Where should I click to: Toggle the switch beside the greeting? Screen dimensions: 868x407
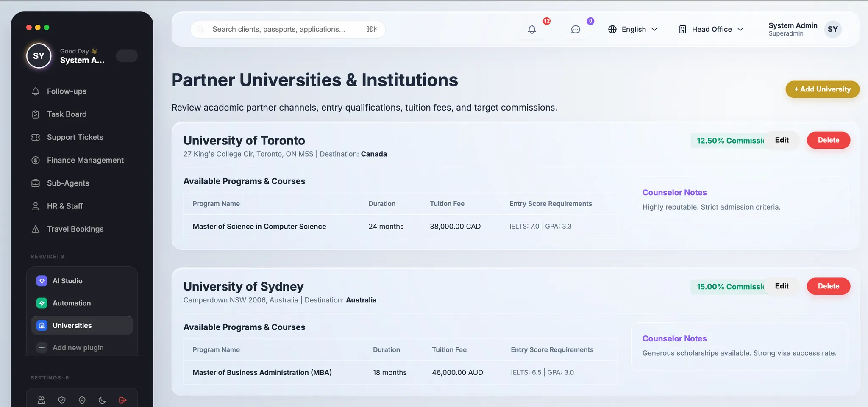click(x=127, y=56)
